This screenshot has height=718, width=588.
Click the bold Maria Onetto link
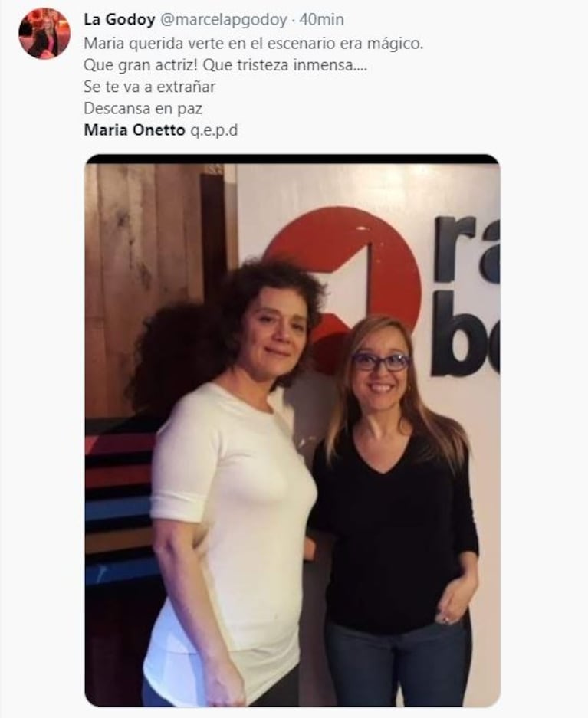[x=134, y=130]
